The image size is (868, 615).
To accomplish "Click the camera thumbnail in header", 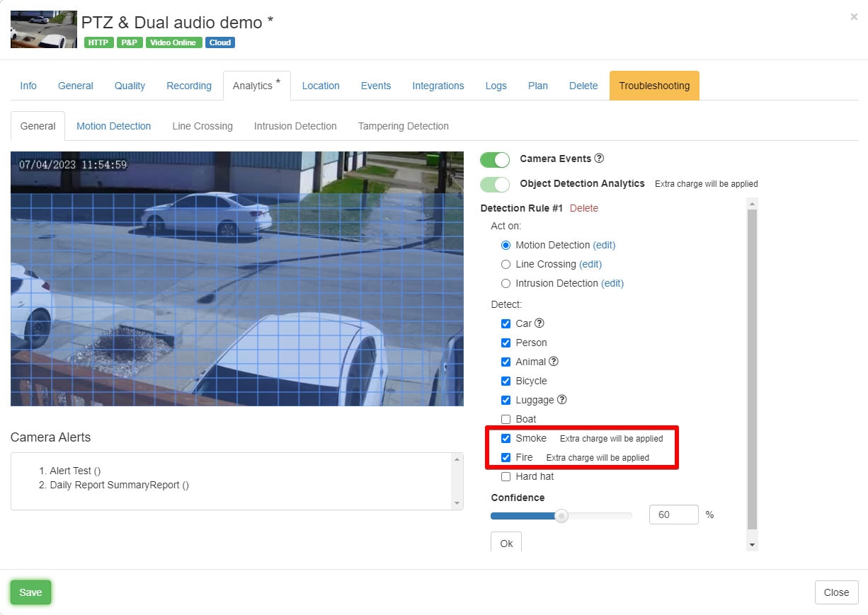I will coord(44,30).
